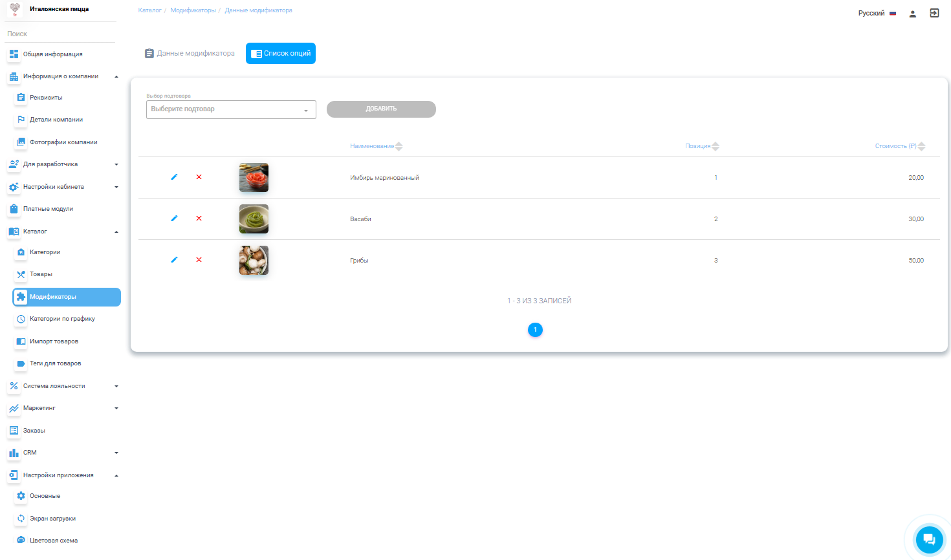Click the Платные модули sidebar icon
Screen dimensions: 951x560
(14, 209)
